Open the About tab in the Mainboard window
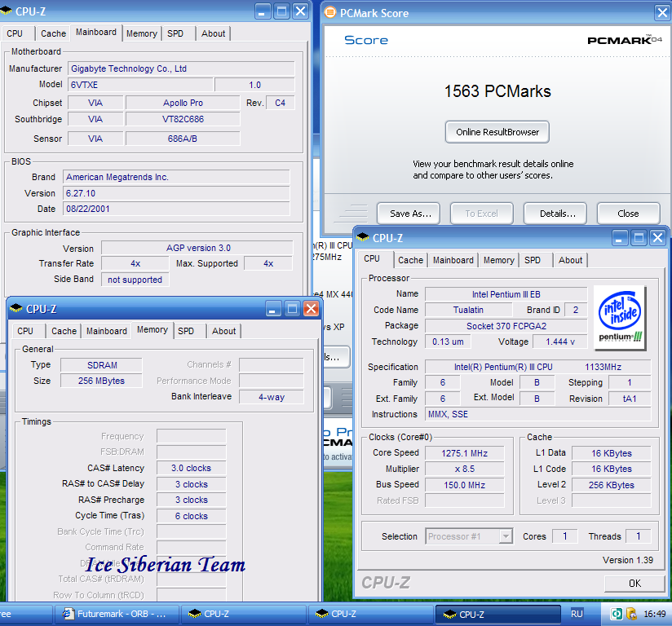Screen dimensions: 672x626 click(x=214, y=33)
